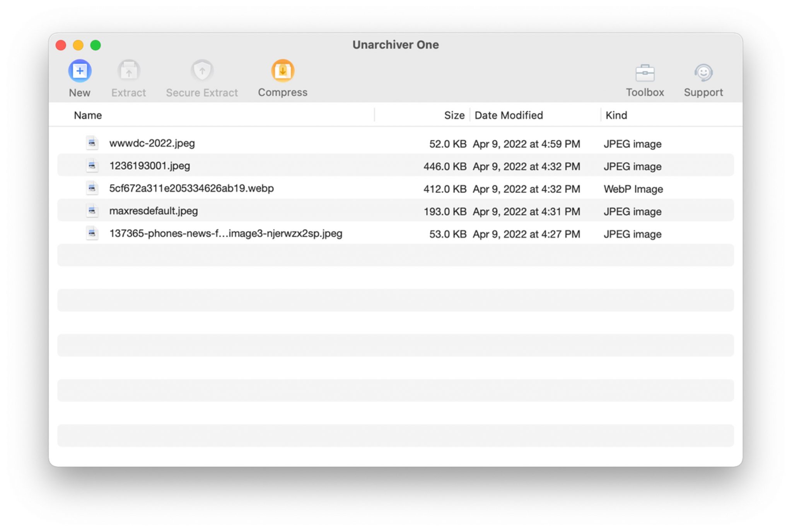Sort by the Size column header
Image resolution: width=792 pixels, height=532 pixels.
tap(454, 115)
